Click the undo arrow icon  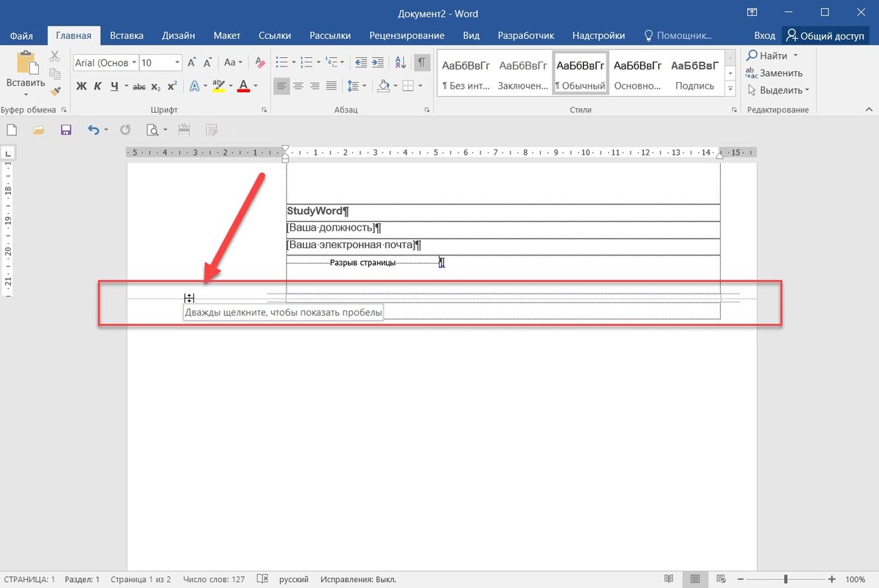[x=93, y=130]
